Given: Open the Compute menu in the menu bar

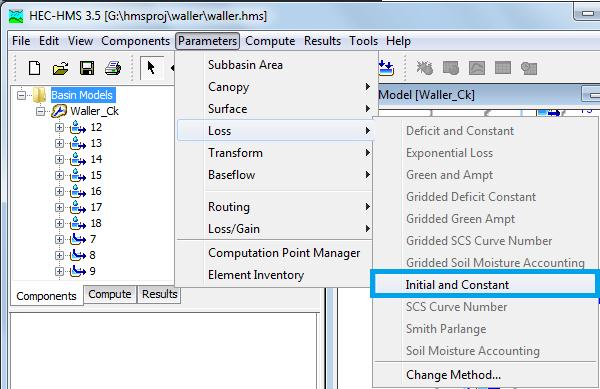Looking at the screenshot, I should click(x=270, y=41).
